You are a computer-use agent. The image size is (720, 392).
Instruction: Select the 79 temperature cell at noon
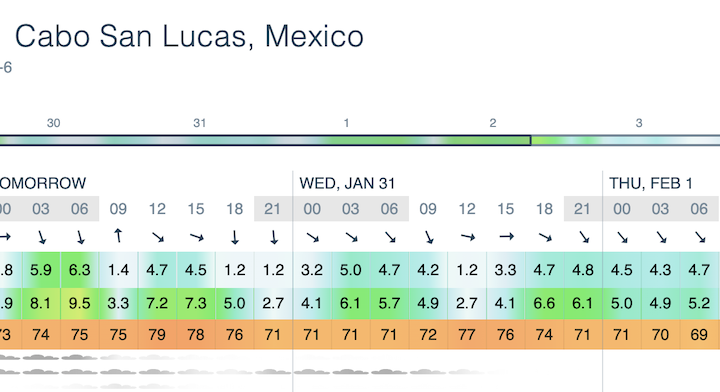point(157,335)
